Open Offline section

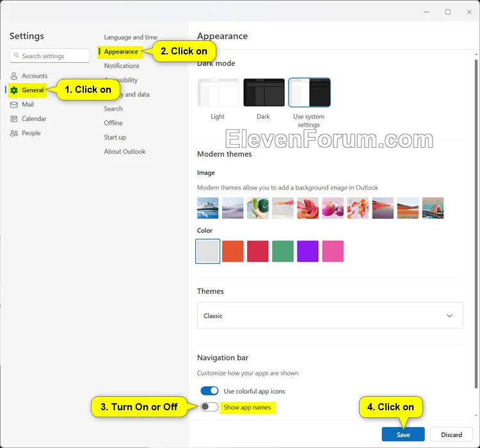113,123
